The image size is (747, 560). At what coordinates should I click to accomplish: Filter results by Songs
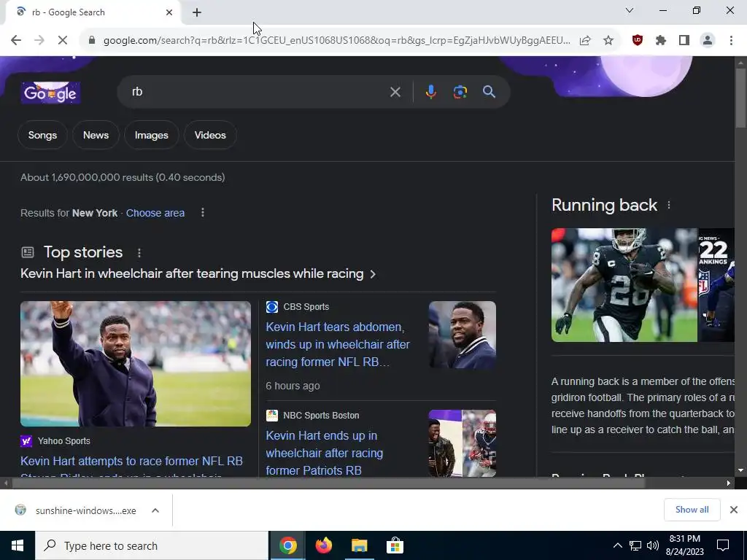[42, 135]
